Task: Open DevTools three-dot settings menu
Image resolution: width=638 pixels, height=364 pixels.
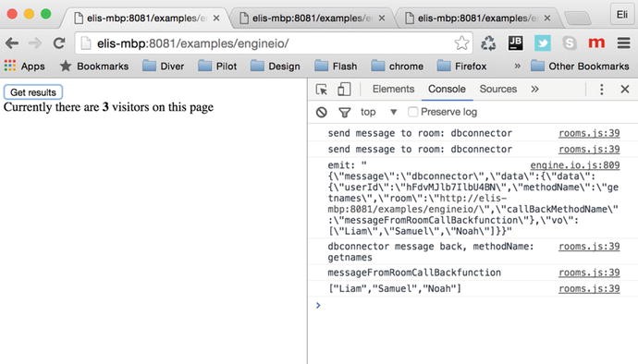Action: 601,89
